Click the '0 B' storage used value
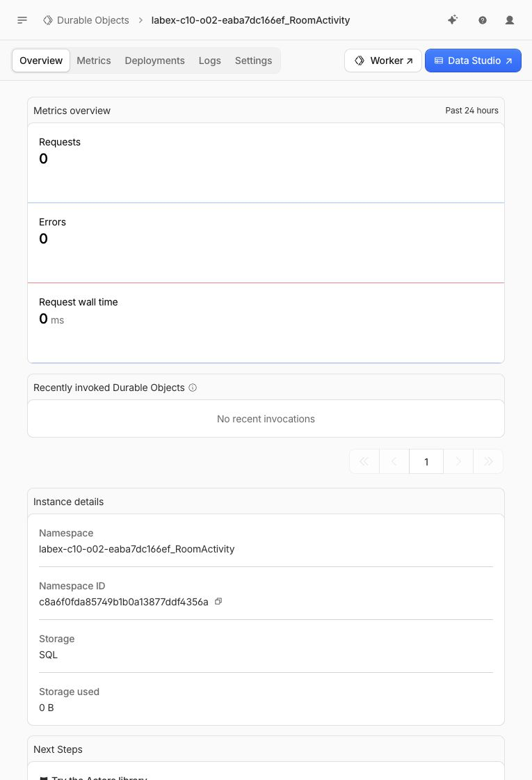Viewport: 532px width, 780px height. pyautogui.click(x=46, y=708)
